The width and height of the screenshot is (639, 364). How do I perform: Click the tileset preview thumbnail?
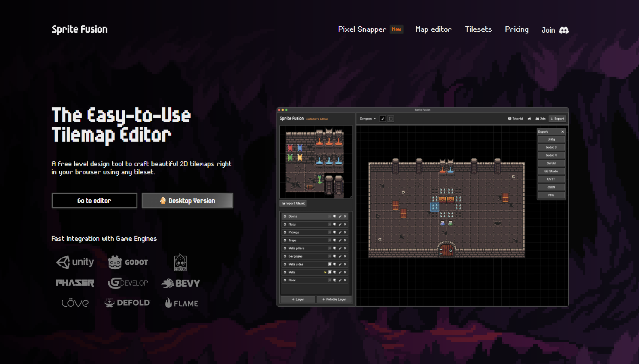(316, 162)
